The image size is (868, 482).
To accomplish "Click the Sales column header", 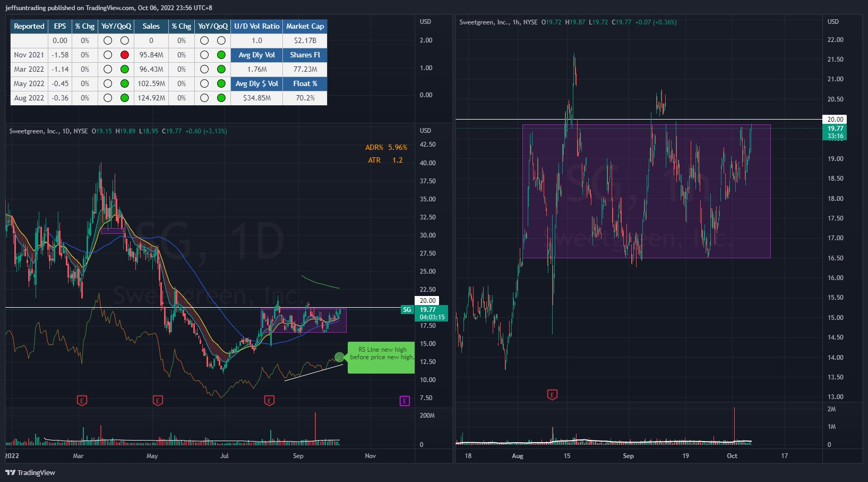I will point(151,26).
